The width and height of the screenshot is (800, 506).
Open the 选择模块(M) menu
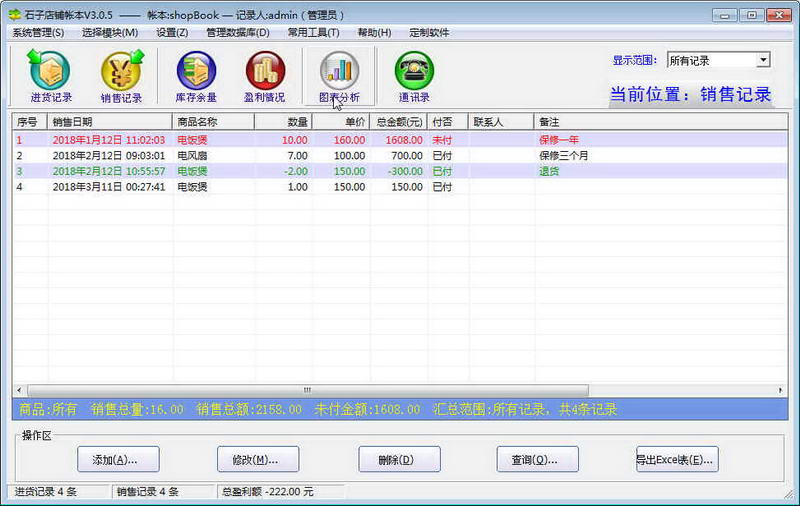click(x=111, y=32)
